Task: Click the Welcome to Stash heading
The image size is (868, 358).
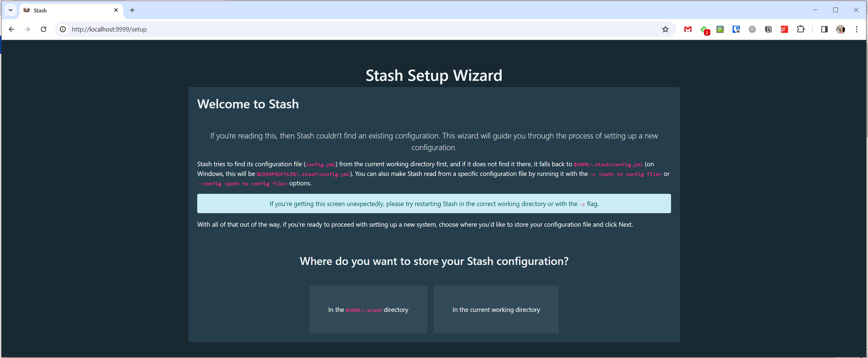Action: 248,104
